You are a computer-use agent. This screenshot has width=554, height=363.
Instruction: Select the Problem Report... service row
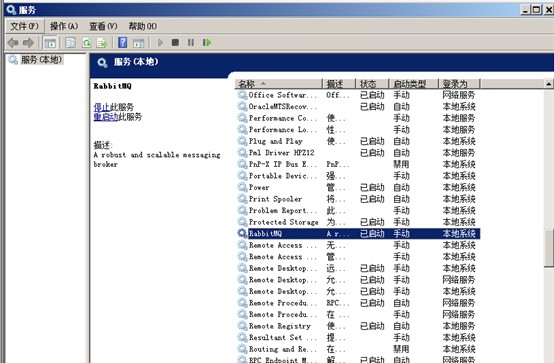pyautogui.click(x=358, y=210)
